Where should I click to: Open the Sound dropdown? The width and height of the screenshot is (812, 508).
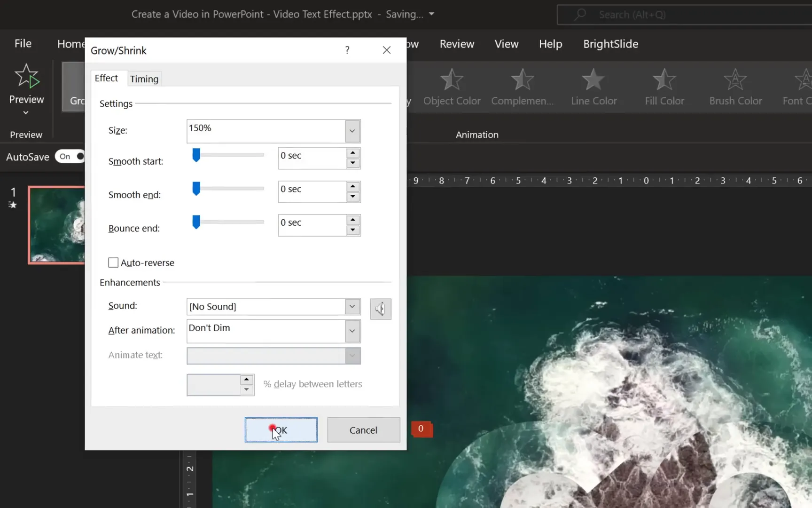pyautogui.click(x=352, y=306)
